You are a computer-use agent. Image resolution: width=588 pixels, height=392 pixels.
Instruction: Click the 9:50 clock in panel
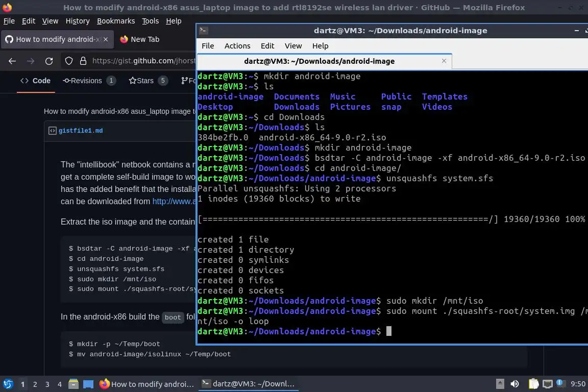578,384
